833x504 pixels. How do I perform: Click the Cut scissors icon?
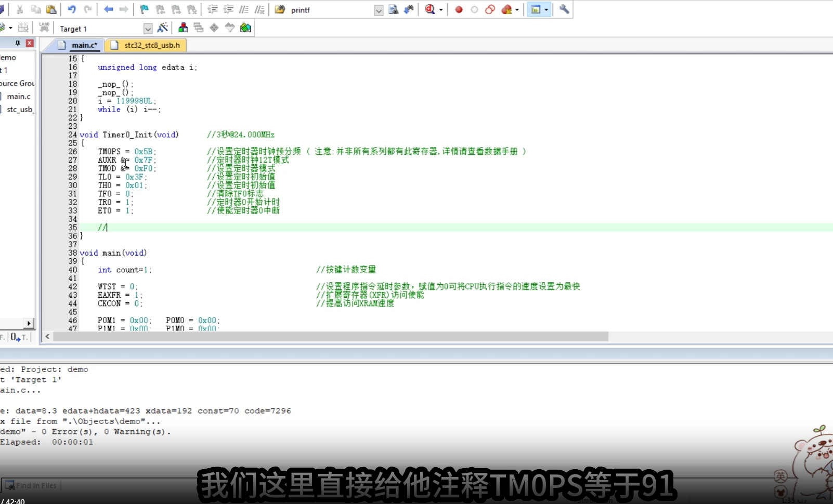(x=20, y=9)
